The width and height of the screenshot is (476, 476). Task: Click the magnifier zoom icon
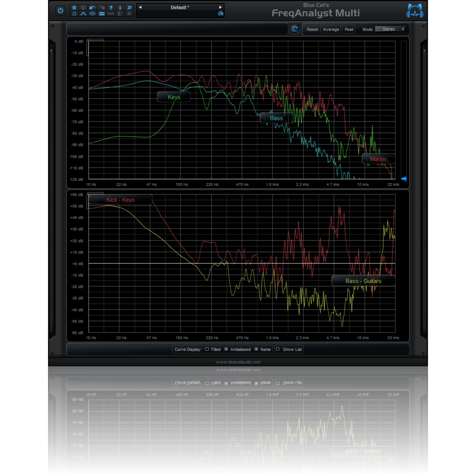[129, 8]
